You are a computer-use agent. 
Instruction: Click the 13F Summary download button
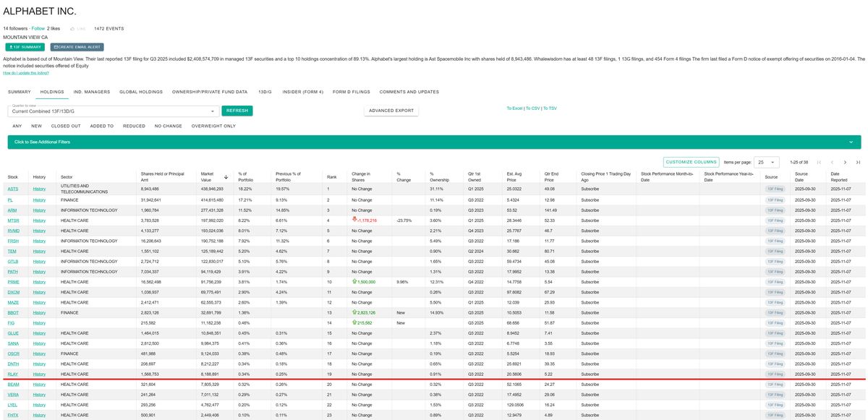pos(25,47)
